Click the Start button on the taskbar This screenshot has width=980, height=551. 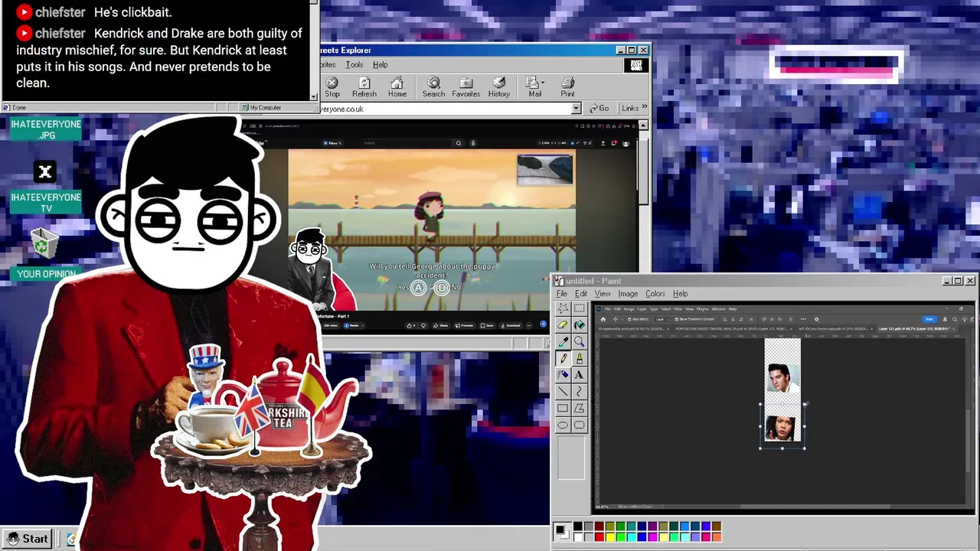[x=27, y=539]
